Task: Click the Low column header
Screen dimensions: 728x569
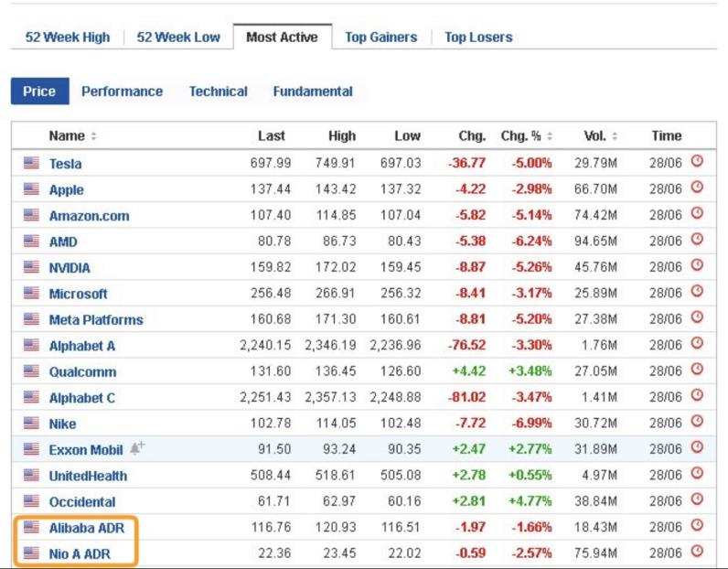Action: [408, 135]
